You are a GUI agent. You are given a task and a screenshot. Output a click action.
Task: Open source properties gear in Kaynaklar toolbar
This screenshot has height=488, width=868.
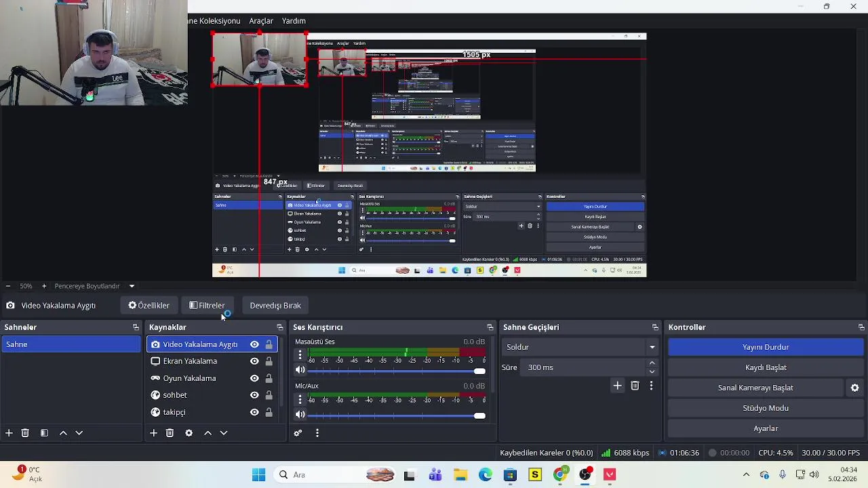(x=189, y=433)
